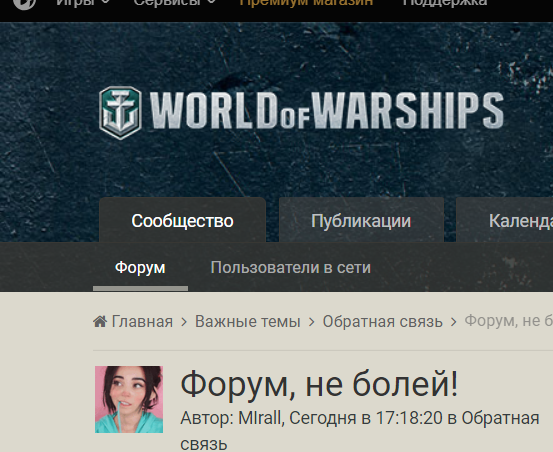Open author MIrall's profile link
Viewport: 553px width, 452px height.
tap(260, 418)
